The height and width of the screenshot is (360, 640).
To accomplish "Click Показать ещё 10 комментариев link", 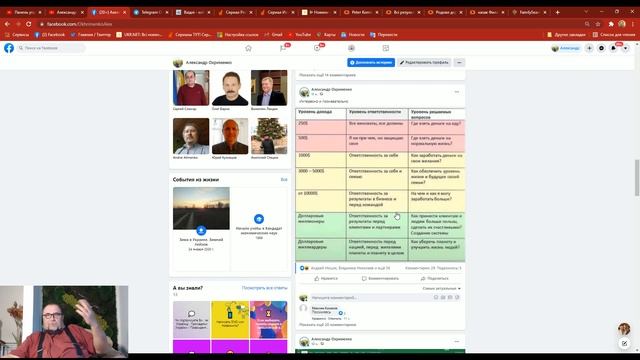I will pos(327,325).
